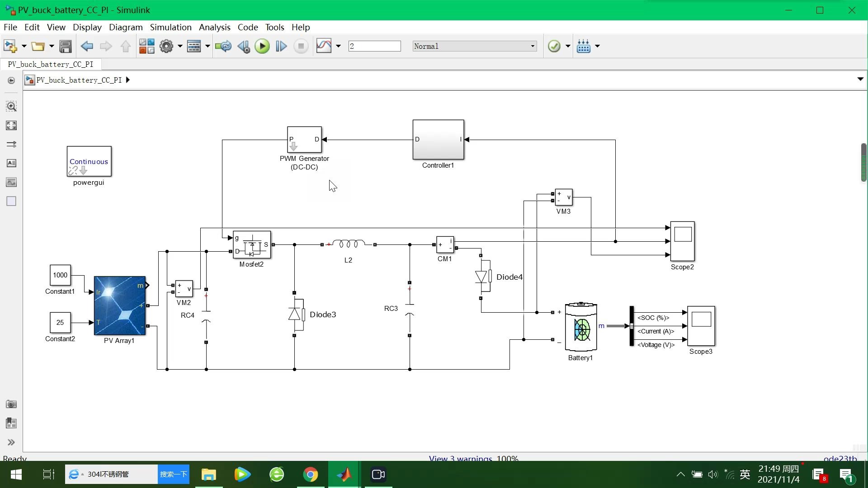This screenshot has height=488, width=868.
Task: Open the Simulation Data Inspector icon
Action: [324, 46]
